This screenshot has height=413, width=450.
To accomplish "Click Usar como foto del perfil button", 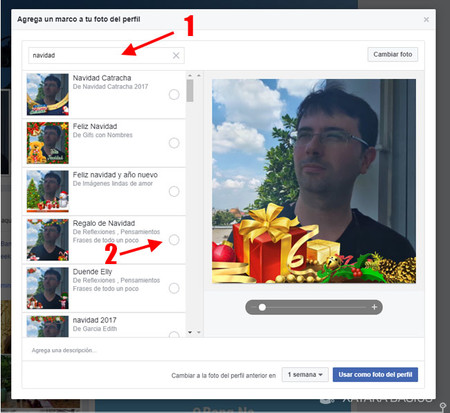I will 375,375.
